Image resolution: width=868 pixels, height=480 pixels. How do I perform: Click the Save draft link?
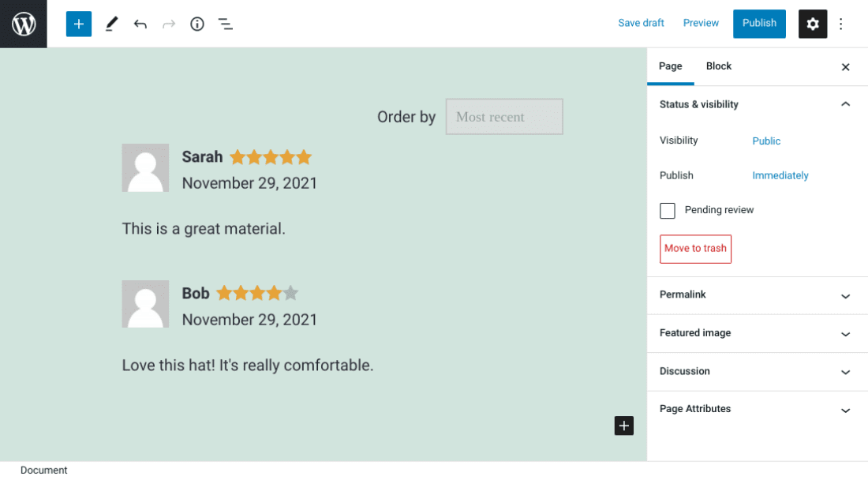tap(641, 23)
